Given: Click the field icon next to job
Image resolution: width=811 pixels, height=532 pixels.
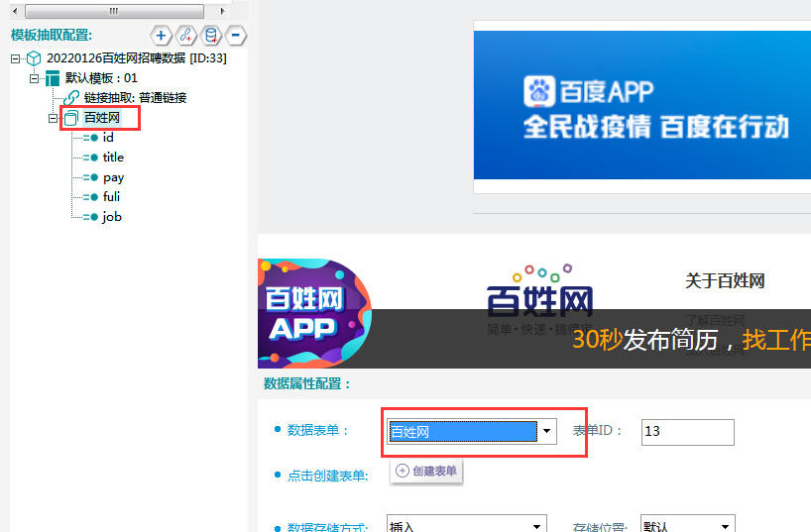Looking at the screenshot, I should click(x=90, y=217).
